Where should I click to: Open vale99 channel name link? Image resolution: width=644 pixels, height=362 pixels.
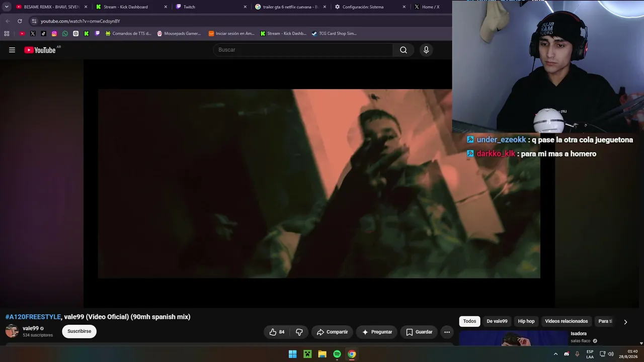[31, 328]
